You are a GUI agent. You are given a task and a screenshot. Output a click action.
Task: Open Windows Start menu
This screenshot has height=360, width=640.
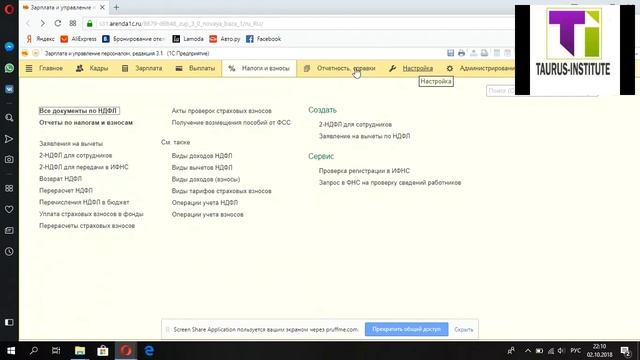point(11,351)
